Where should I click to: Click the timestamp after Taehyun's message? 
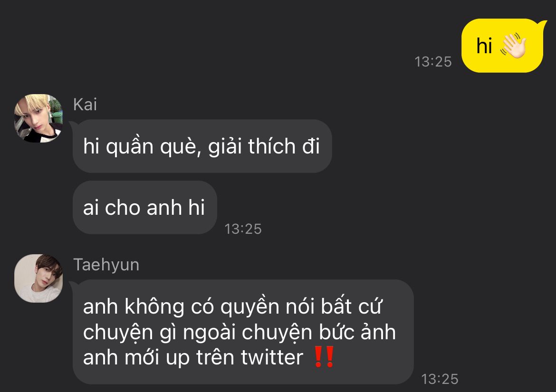[440, 379]
